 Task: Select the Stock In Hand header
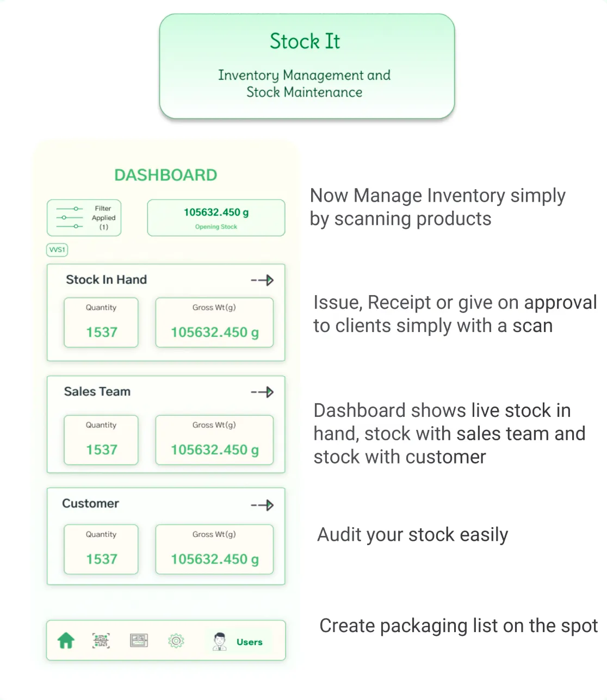107,280
